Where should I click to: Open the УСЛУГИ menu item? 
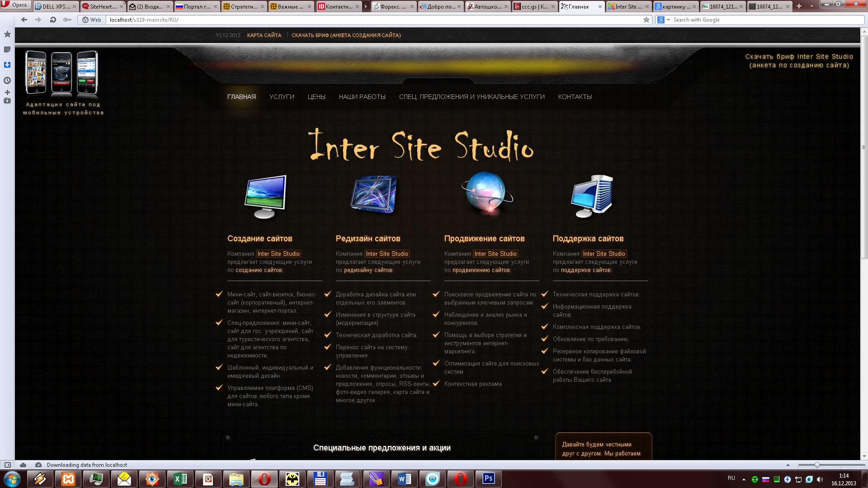[282, 97]
